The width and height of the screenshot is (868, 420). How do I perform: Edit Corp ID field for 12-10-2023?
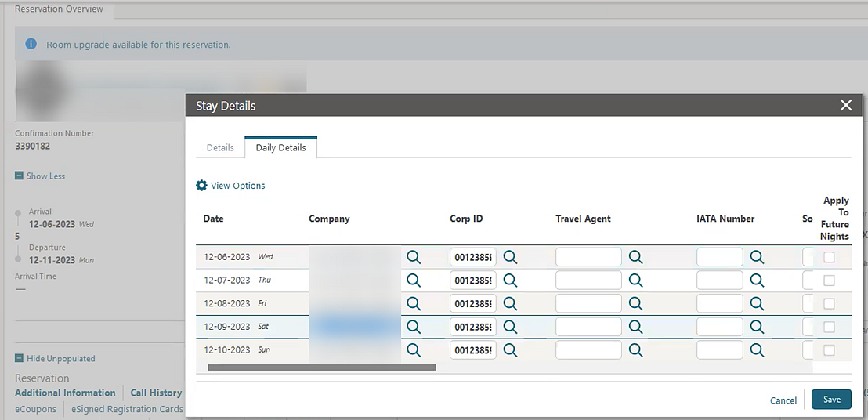473,350
